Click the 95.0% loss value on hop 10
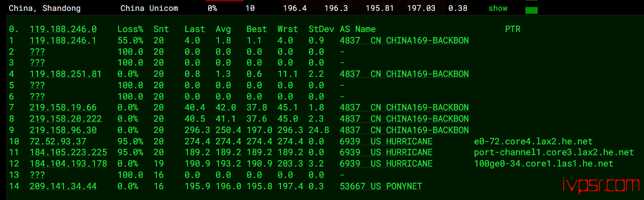This screenshot has width=644, height=200. click(130, 141)
